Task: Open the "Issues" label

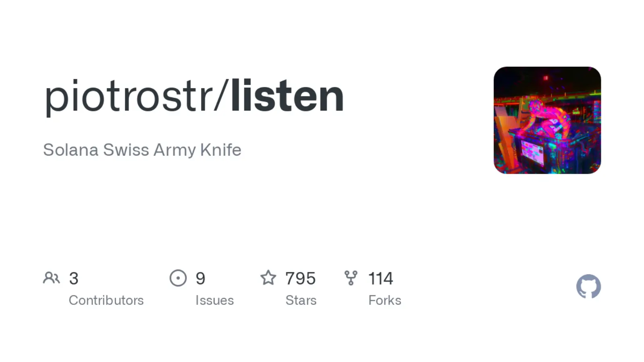Action: click(215, 300)
